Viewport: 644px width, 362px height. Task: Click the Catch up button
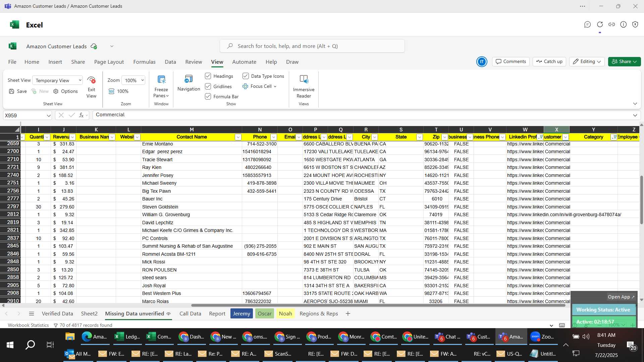coord(549,62)
